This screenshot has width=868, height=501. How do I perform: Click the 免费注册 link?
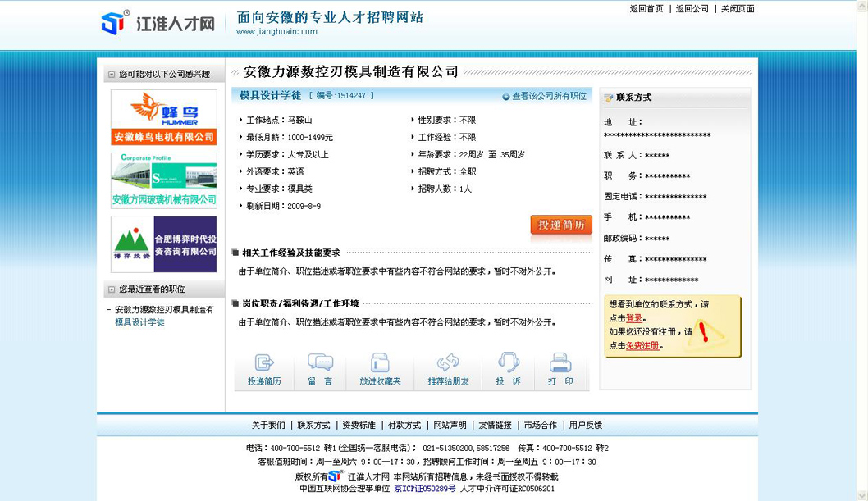click(x=642, y=346)
